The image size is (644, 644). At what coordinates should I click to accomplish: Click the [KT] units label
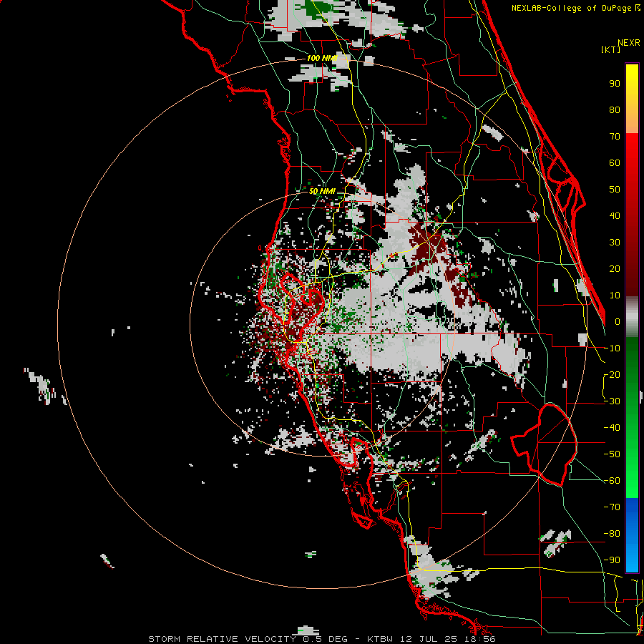point(611,49)
